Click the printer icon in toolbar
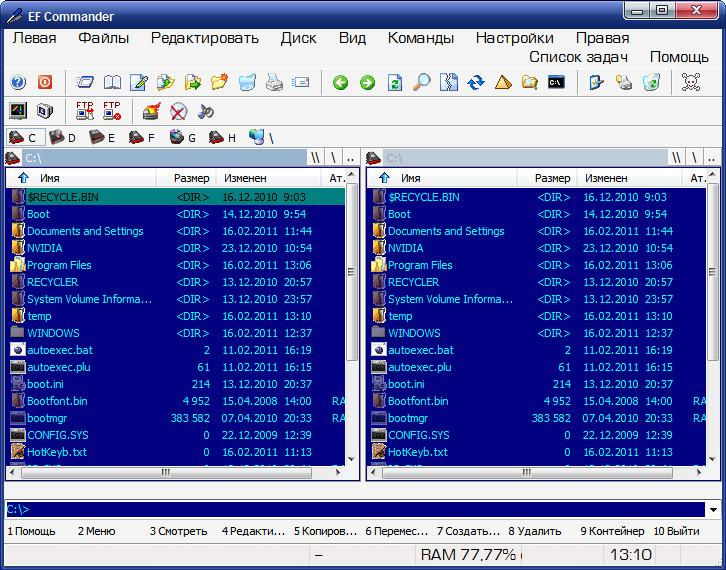This screenshot has height=570, width=726. pyautogui.click(x=274, y=83)
